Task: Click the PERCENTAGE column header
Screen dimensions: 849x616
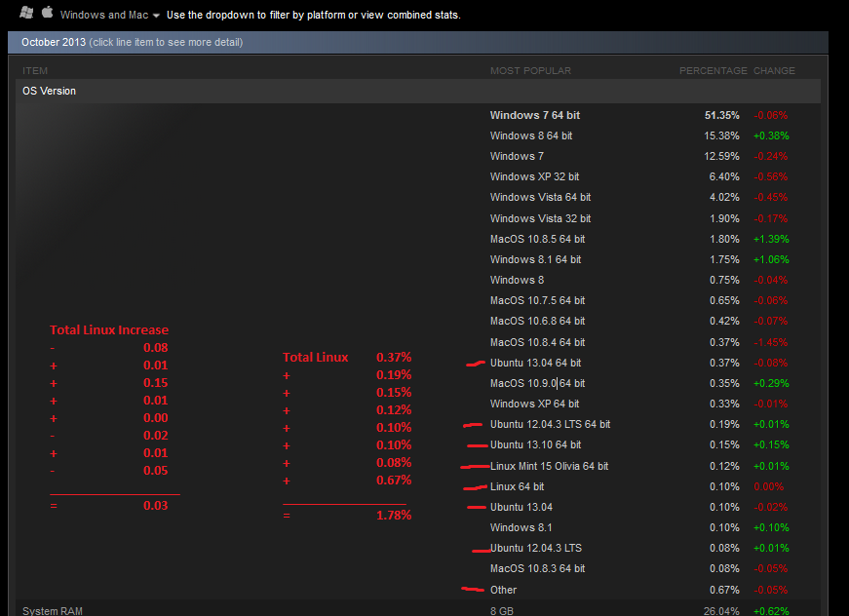Action: [714, 71]
